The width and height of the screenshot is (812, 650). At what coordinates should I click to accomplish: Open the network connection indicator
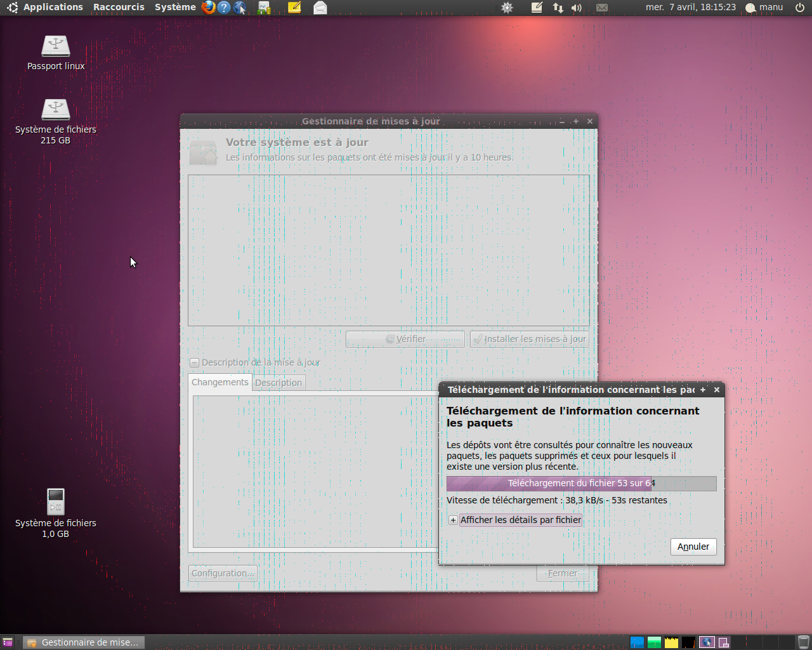[x=558, y=8]
